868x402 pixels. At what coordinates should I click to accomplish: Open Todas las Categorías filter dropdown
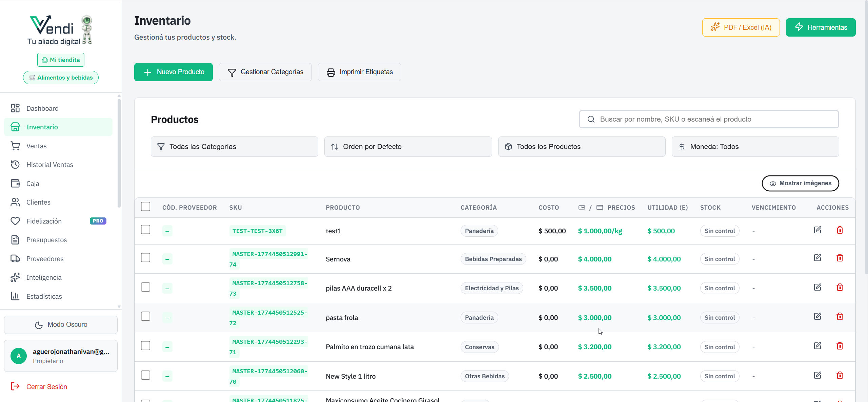coord(234,147)
